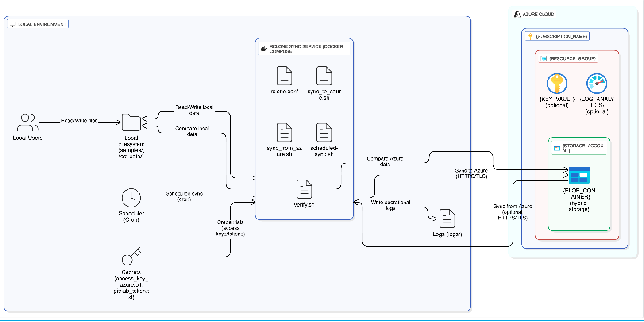Select the Secrets key icon

pyautogui.click(x=131, y=256)
